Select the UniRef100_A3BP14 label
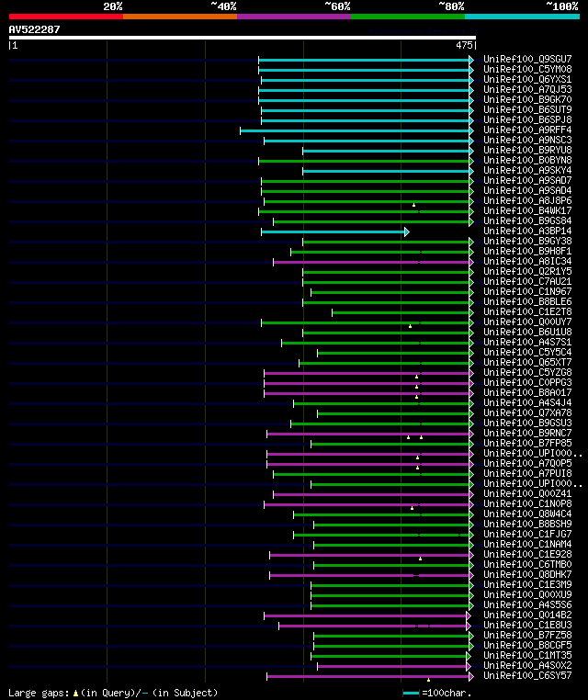The width and height of the screenshot is (588, 700). (x=527, y=231)
